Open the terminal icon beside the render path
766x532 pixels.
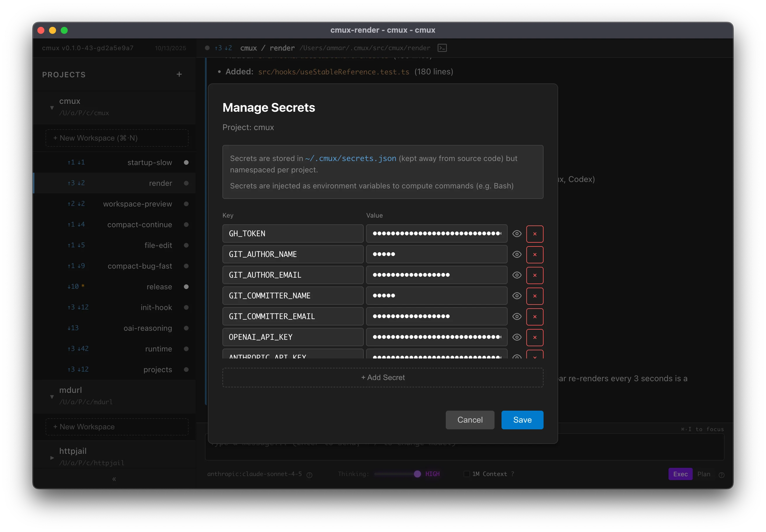442,48
